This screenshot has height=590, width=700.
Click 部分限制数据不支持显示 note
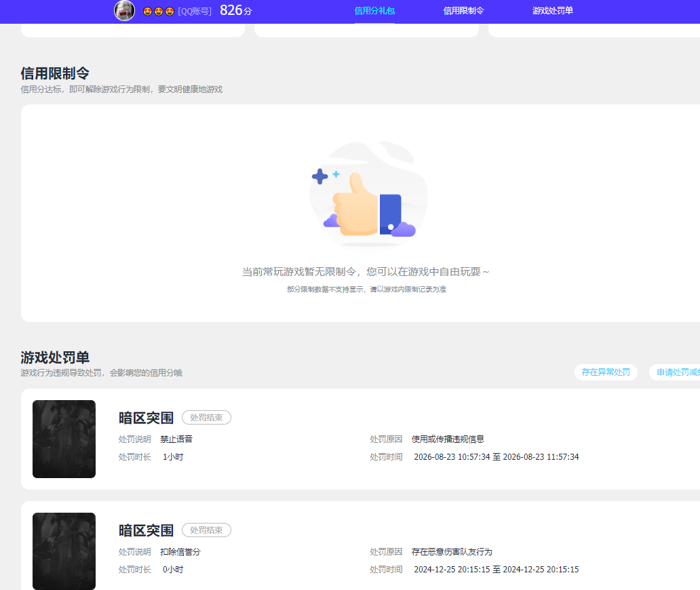point(366,289)
